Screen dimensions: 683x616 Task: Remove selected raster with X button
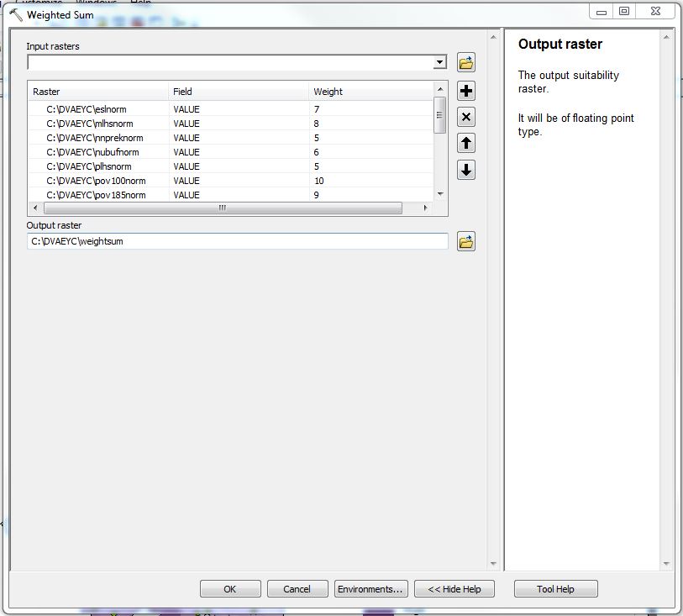pos(466,117)
